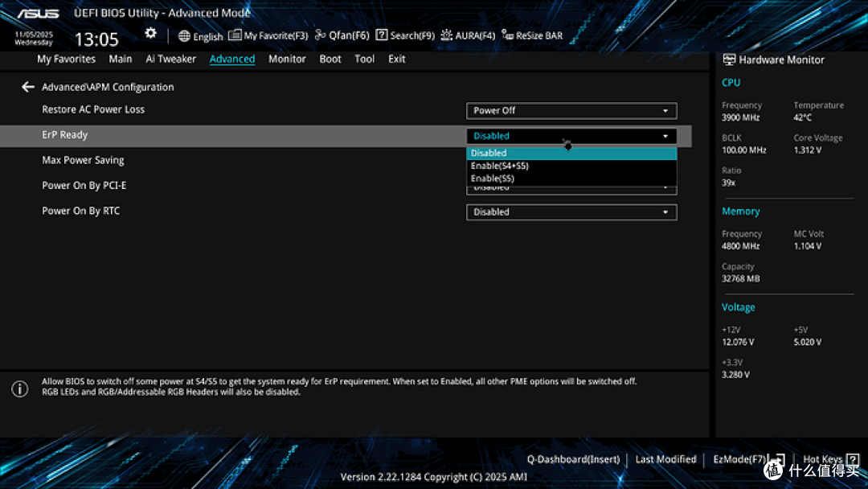Screen dimensions: 868x489
Task: Select Power On By RTC label
Action: (81, 211)
